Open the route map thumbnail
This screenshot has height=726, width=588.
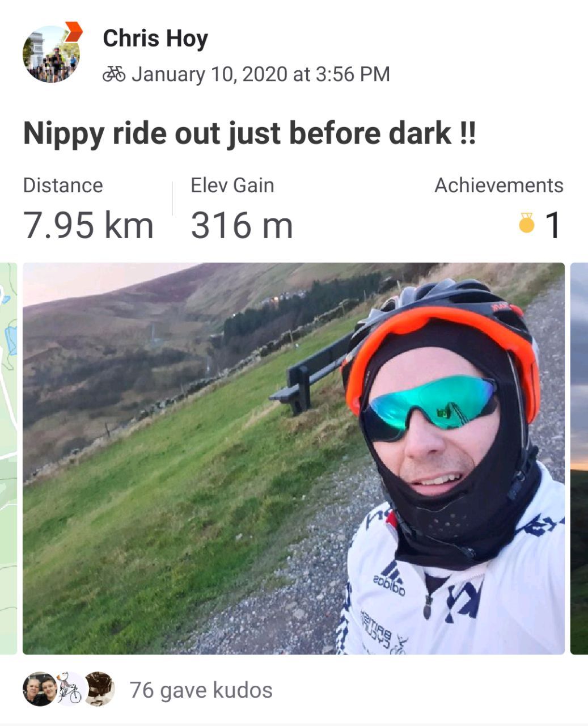click(x=8, y=458)
